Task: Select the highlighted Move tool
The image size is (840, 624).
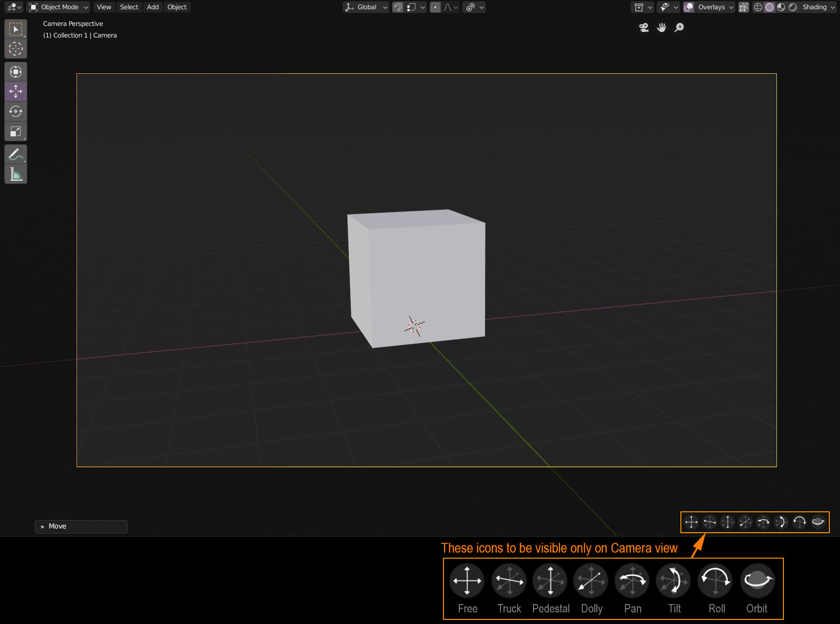Action: pyautogui.click(x=16, y=91)
